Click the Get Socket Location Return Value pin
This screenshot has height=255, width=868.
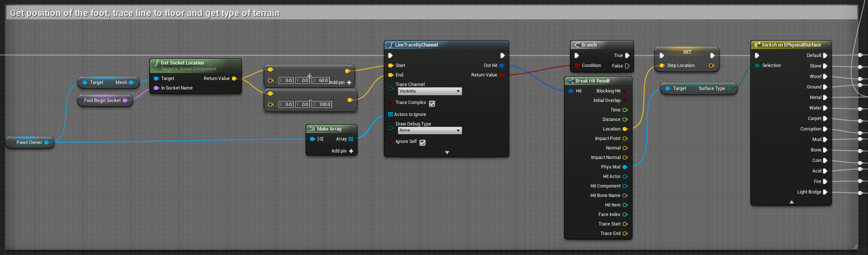[x=234, y=78]
